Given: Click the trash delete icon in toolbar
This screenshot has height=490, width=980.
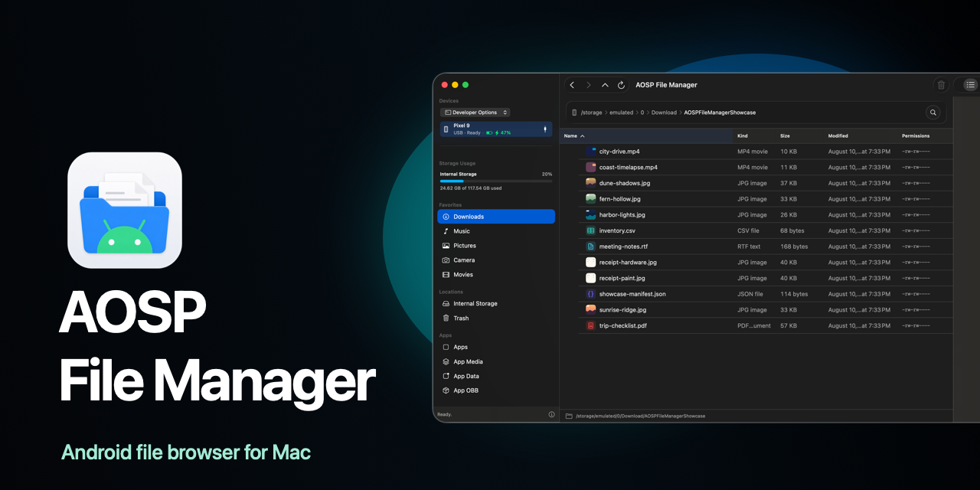Looking at the screenshot, I should tap(942, 85).
